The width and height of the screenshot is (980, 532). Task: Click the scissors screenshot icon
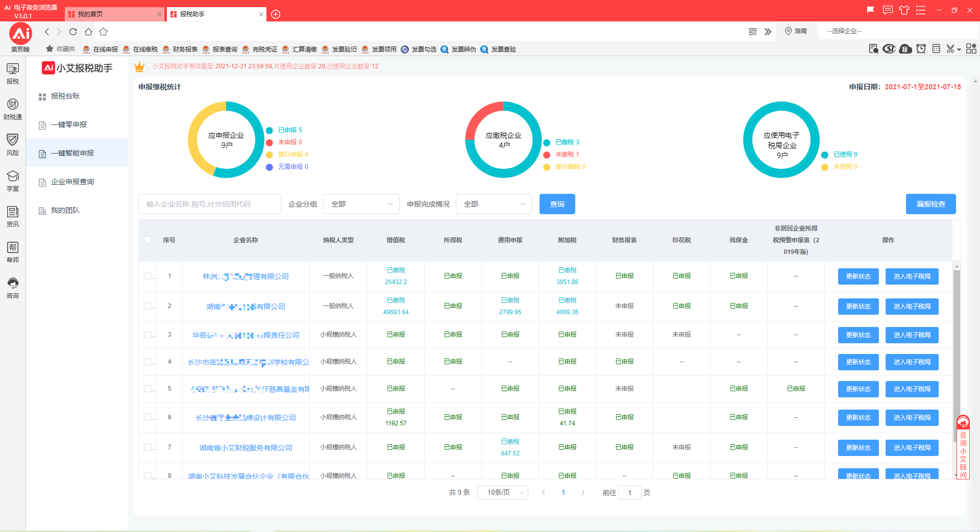tap(950, 49)
